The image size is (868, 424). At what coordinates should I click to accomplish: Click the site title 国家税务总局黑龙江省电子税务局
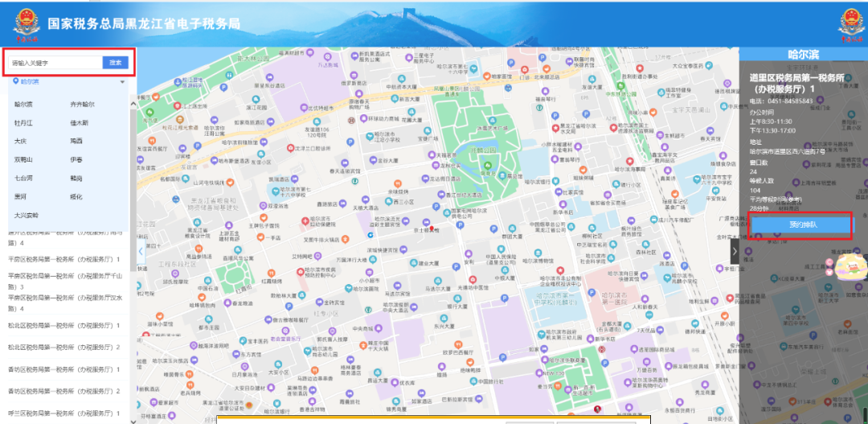[x=143, y=23]
